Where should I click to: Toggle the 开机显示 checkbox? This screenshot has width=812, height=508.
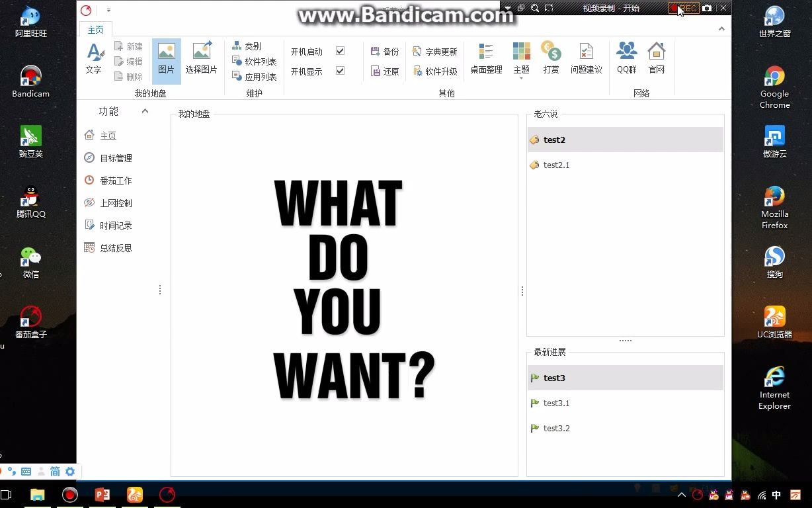(340, 71)
